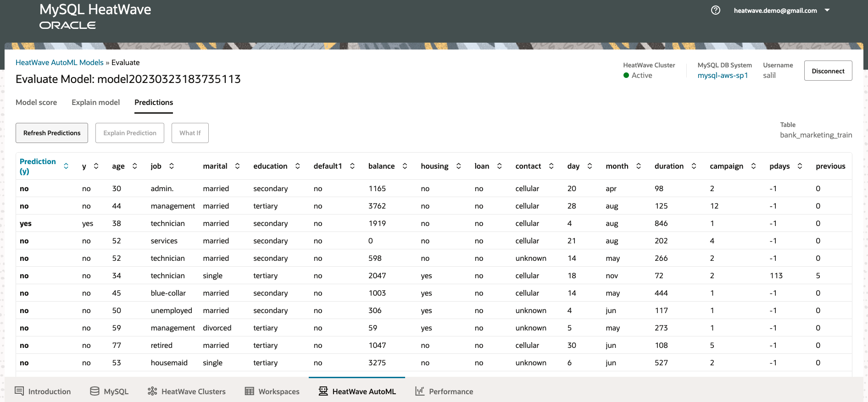Screen dimensions: 868x402
Task: Click the 'retired' job cell
Action: coord(161,345)
